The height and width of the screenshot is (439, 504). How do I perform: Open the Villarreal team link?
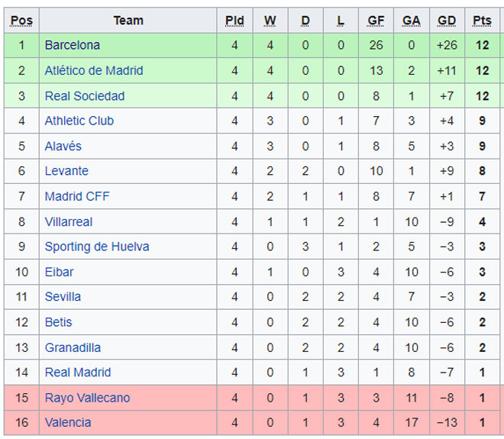69,221
